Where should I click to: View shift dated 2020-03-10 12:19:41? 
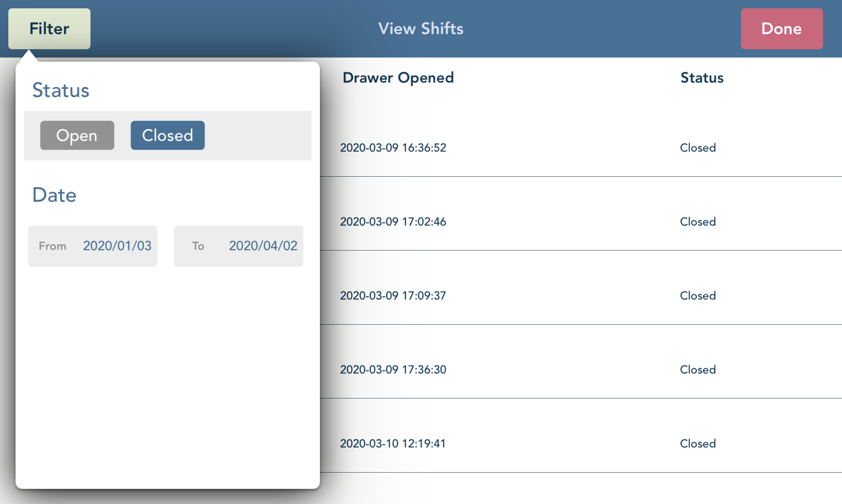pos(393,443)
